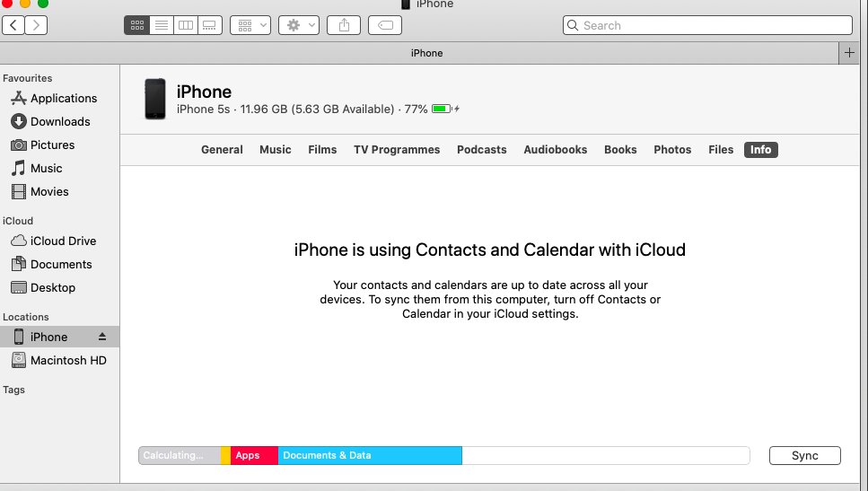Switch to the Photos tab

pyautogui.click(x=672, y=150)
